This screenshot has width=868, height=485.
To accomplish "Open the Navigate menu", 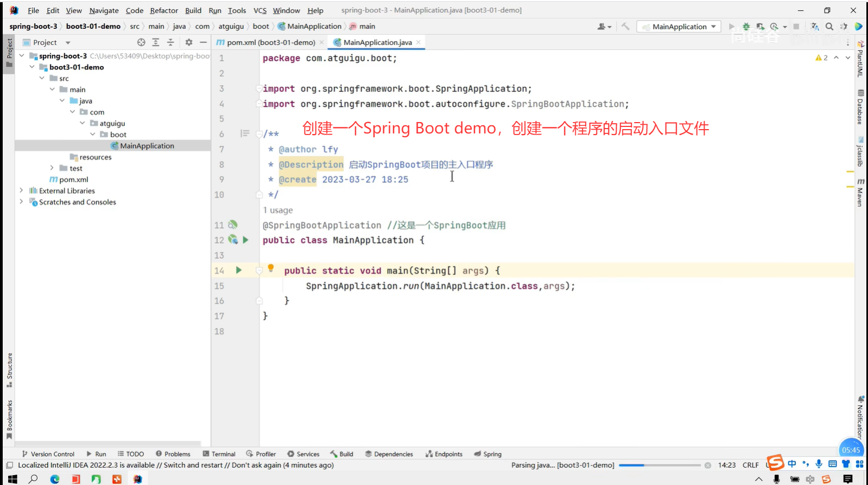I will [x=104, y=10].
